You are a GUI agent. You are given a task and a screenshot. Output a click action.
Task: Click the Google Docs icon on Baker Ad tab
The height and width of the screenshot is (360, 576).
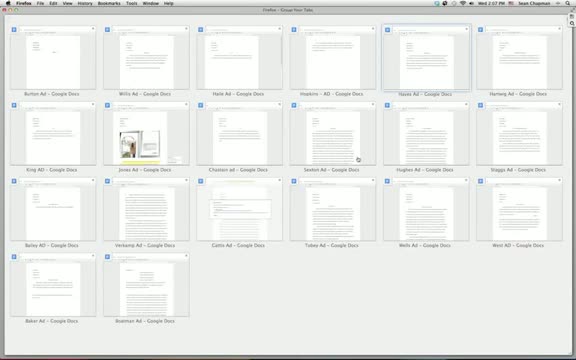[x=14, y=257]
